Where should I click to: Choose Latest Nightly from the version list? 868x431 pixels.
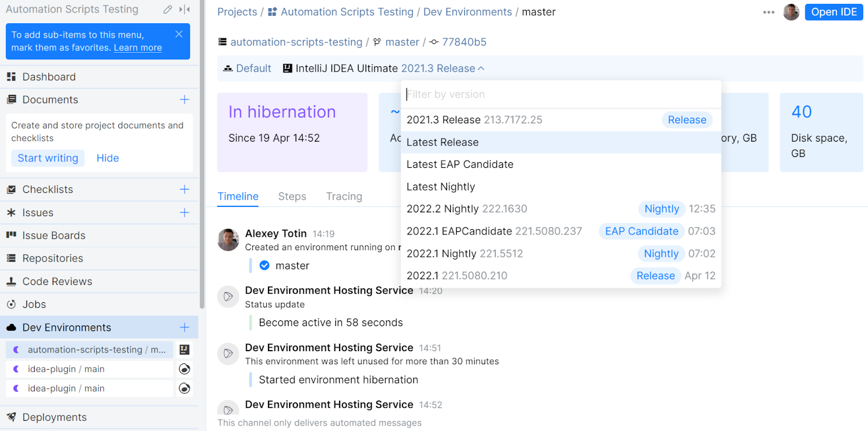561,187
